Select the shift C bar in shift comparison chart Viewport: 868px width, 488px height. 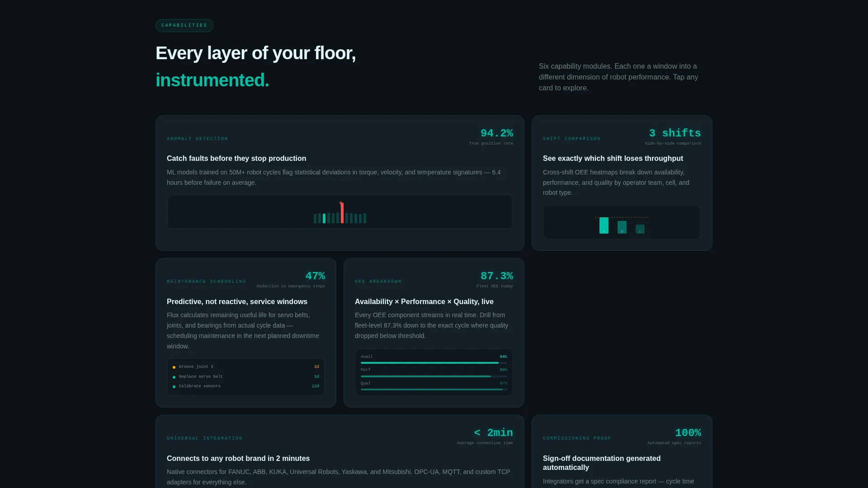640,229
